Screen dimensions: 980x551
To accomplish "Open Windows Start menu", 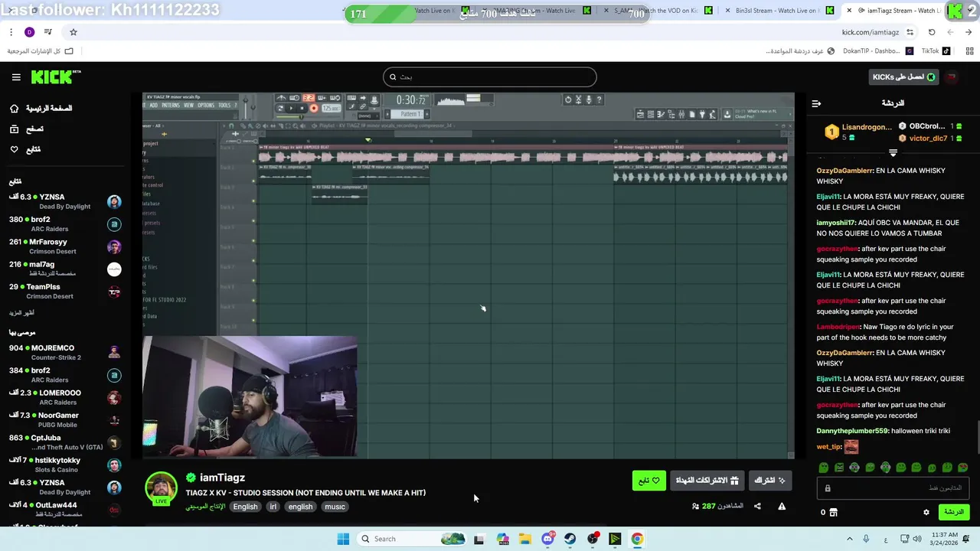I will coord(343,539).
